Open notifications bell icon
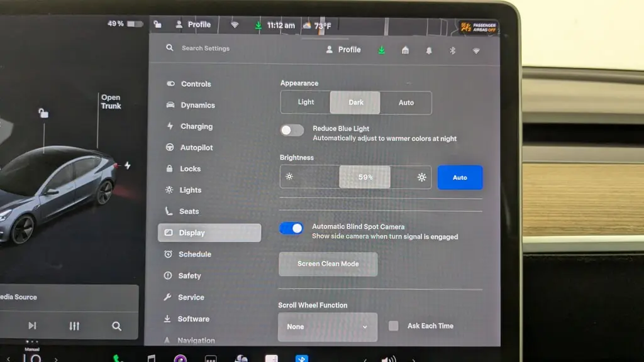The width and height of the screenshot is (644, 362). [x=429, y=50]
